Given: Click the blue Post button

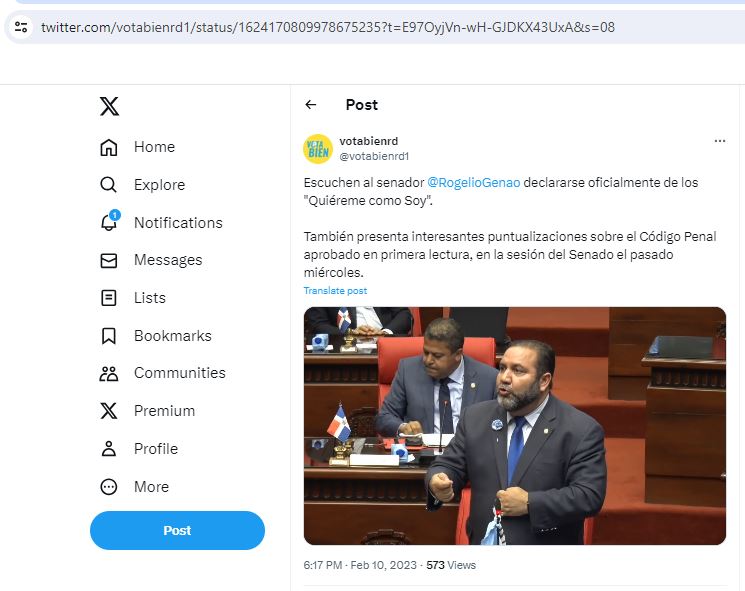Looking at the screenshot, I should (x=177, y=530).
